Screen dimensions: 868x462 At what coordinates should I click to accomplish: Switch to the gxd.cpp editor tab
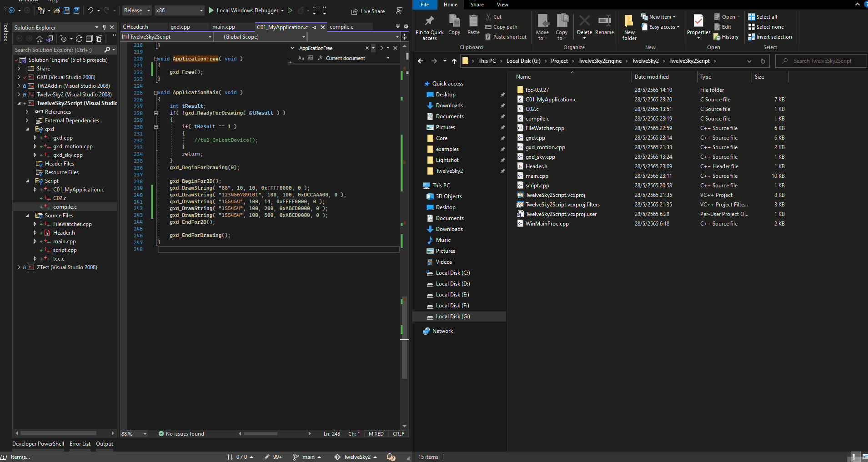coord(180,27)
